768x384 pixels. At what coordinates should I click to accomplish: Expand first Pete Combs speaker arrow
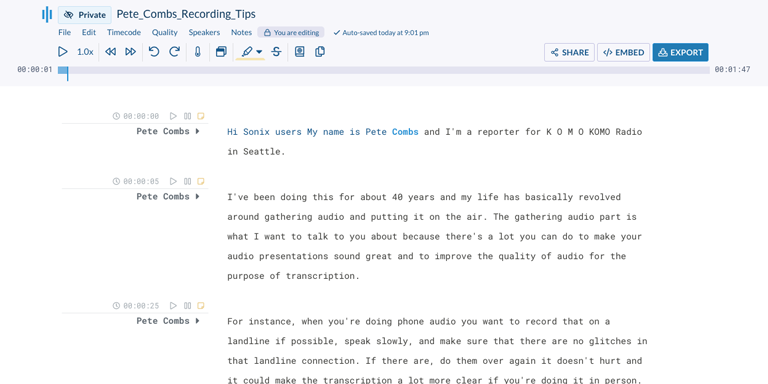tap(197, 131)
